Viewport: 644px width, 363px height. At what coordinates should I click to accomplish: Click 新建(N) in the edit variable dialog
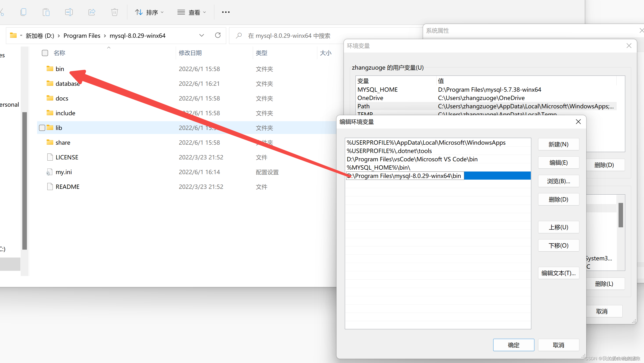[558, 144]
